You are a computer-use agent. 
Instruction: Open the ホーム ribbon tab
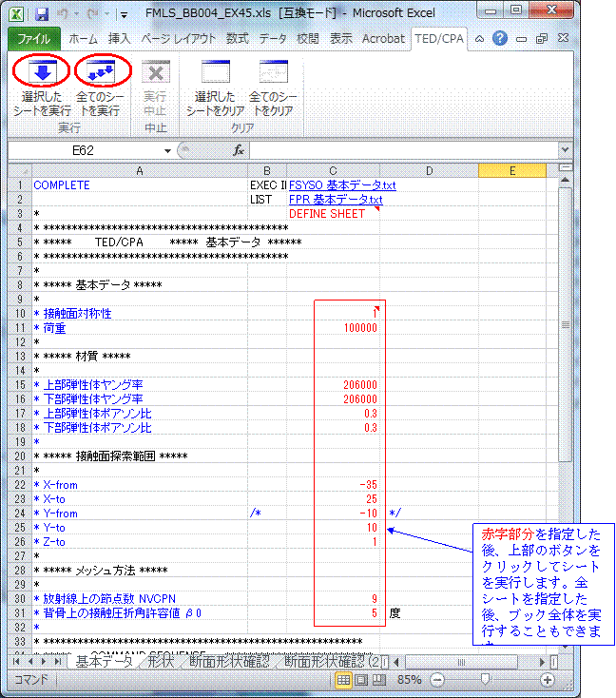(x=84, y=39)
